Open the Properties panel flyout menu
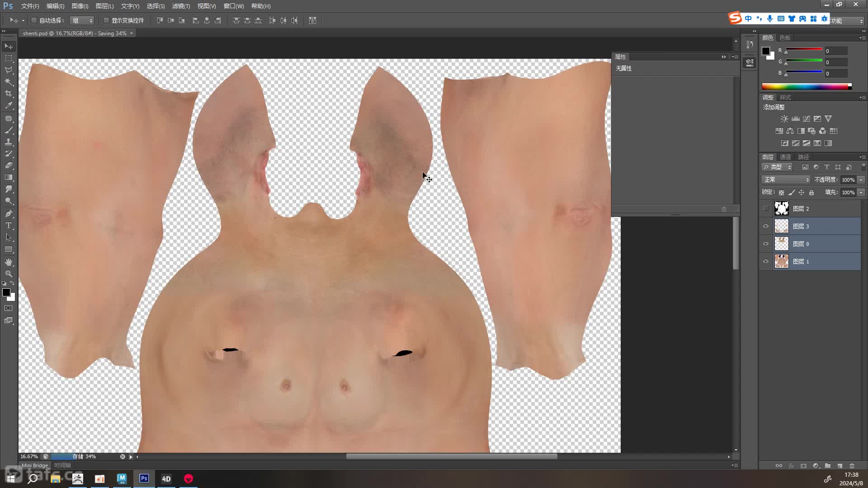 click(736, 57)
